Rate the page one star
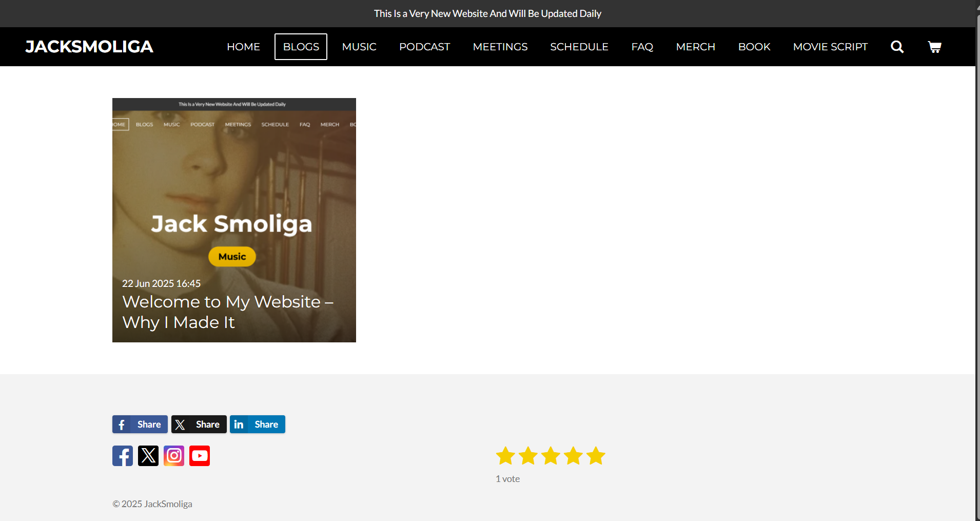Viewport: 980px width, 521px height. point(505,456)
